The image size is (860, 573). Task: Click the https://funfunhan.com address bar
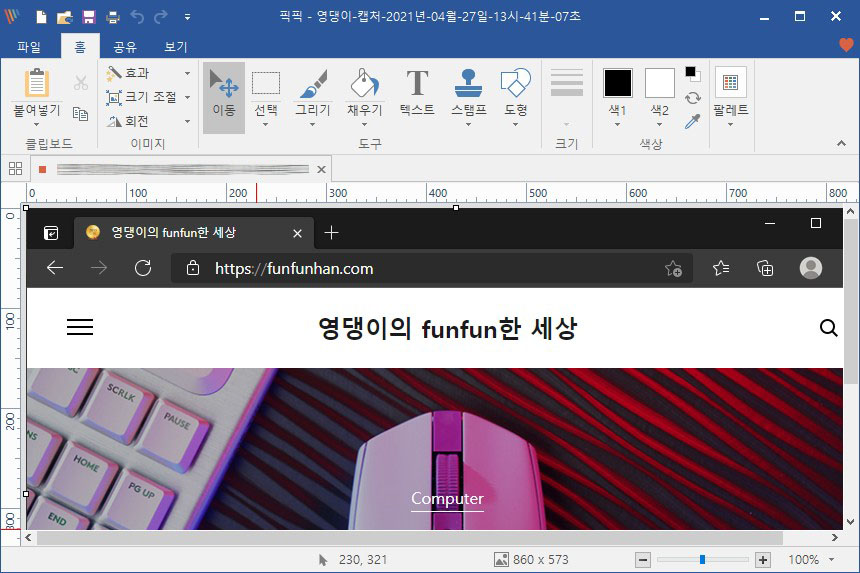point(432,268)
